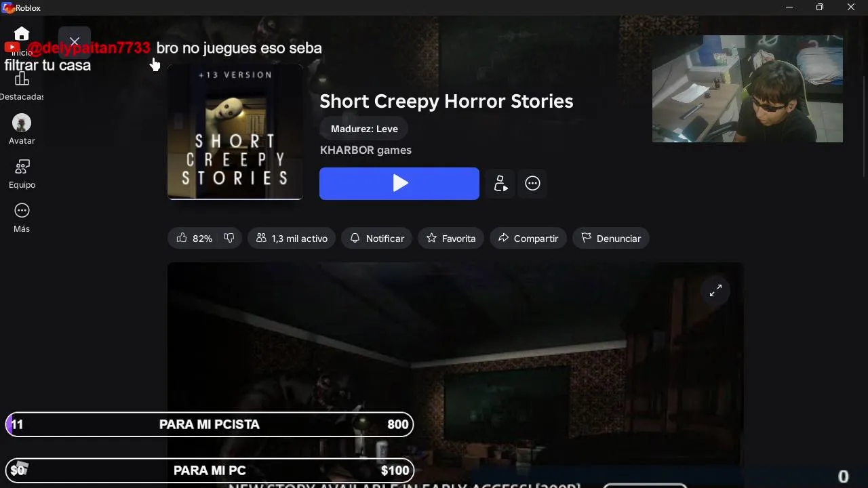The width and height of the screenshot is (868, 488).
Task: Click the PARA MI PC donation goal bar
Action: 210,470
